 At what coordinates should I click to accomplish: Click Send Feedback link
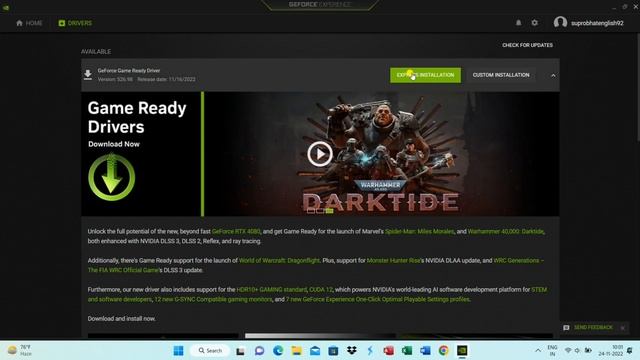(x=593, y=327)
